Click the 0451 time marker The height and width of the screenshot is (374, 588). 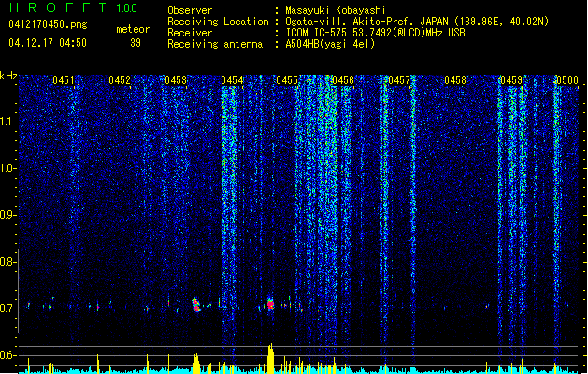tap(64, 80)
